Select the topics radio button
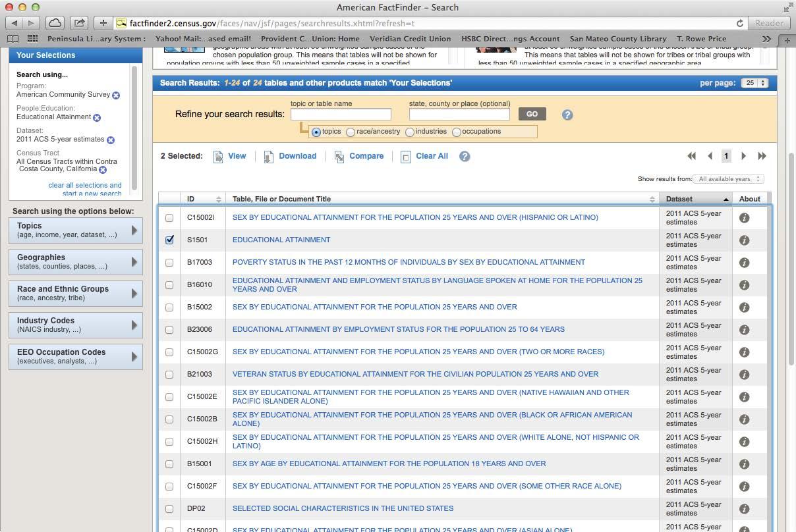This screenshot has width=796, height=532. (316, 132)
